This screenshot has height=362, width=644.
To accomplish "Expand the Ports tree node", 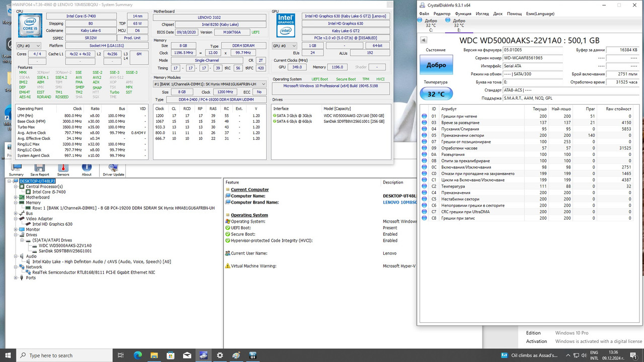I will (16, 278).
